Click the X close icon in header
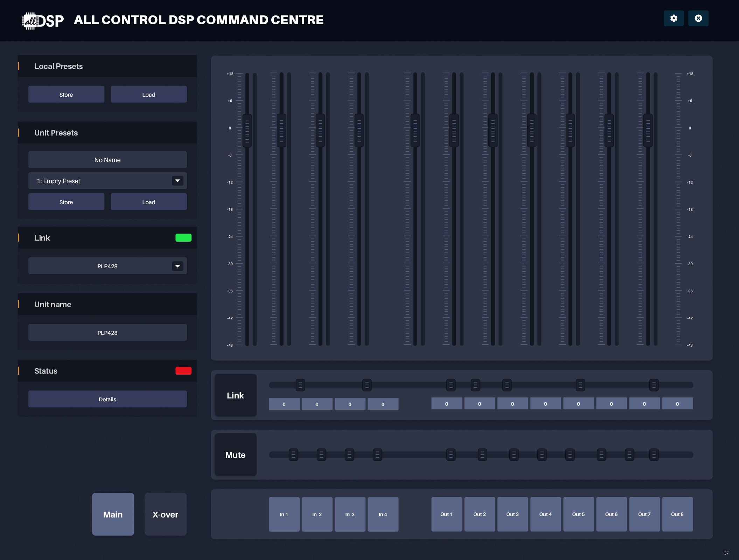The width and height of the screenshot is (739, 560). click(698, 18)
